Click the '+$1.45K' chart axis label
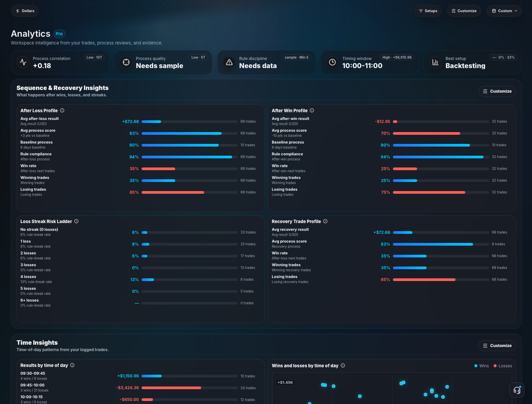Image resolution: width=532 pixels, height=404 pixels. click(285, 382)
